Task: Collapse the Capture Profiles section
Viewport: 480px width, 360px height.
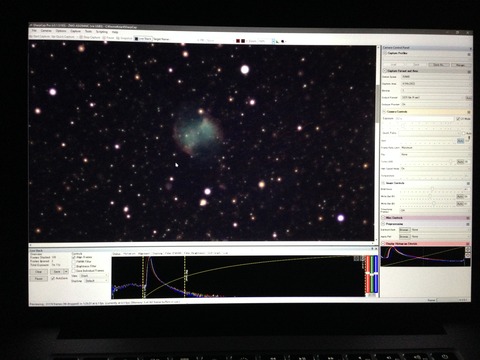Action: point(385,53)
